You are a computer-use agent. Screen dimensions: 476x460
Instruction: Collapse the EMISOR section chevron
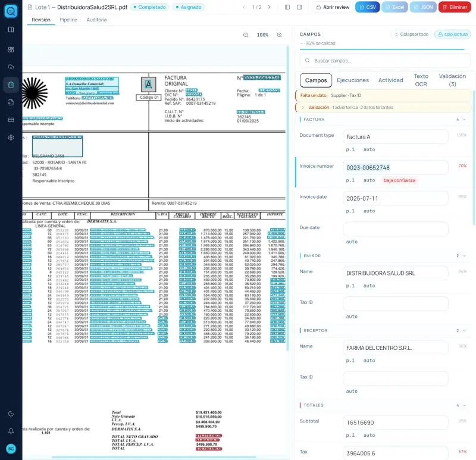[x=464, y=256]
